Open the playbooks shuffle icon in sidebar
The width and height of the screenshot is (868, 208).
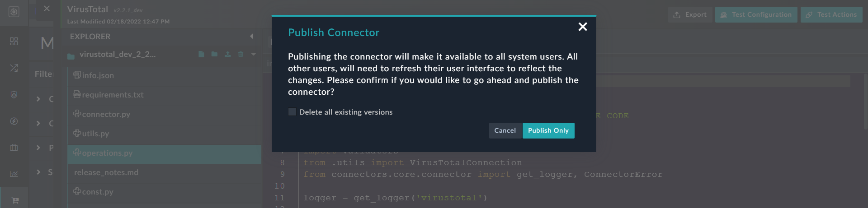click(14, 68)
